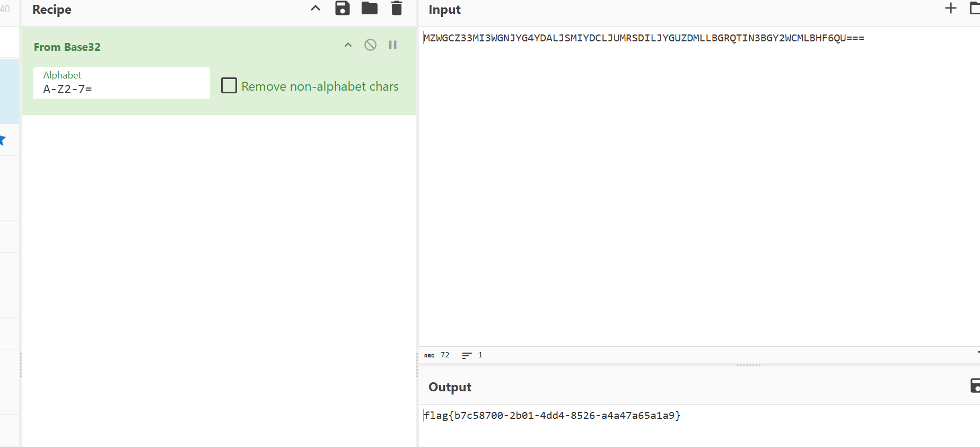Edit the Alphabet field A-Z2-7=
980x447 pixels.
pyautogui.click(x=121, y=83)
